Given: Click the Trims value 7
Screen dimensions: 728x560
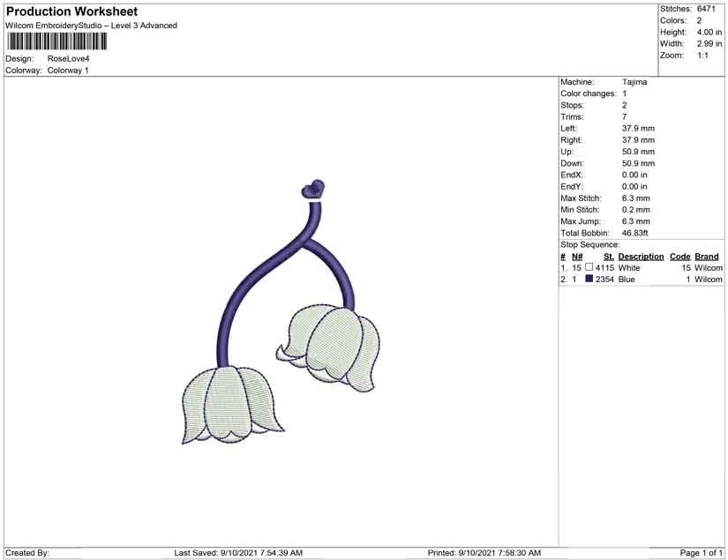Looking at the screenshot, I should pyautogui.click(x=625, y=117).
